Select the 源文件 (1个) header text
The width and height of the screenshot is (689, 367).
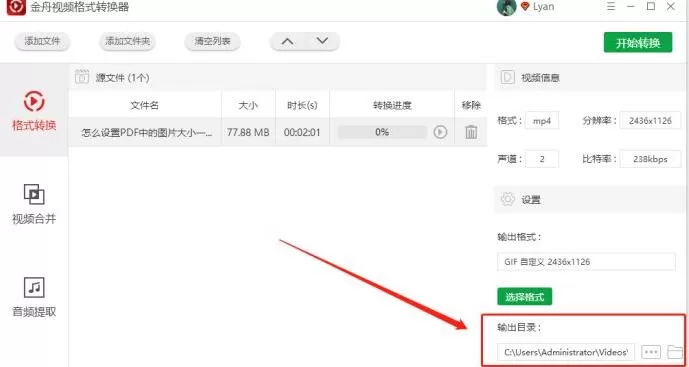tap(123, 78)
